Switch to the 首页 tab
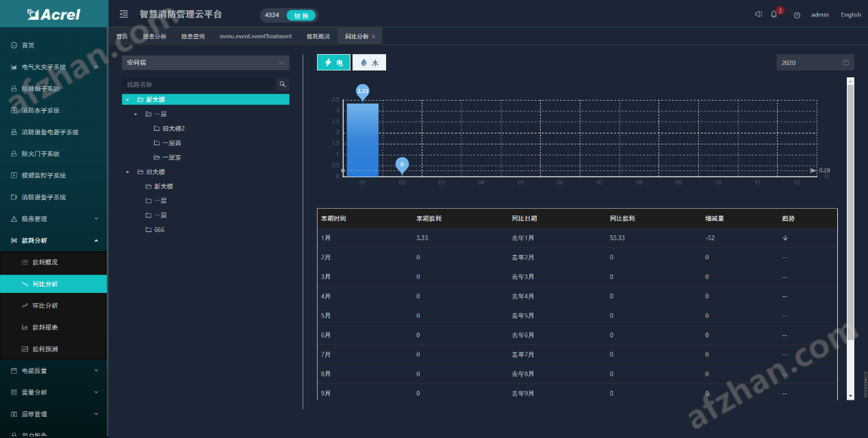868x438 pixels. click(x=122, y=36)
